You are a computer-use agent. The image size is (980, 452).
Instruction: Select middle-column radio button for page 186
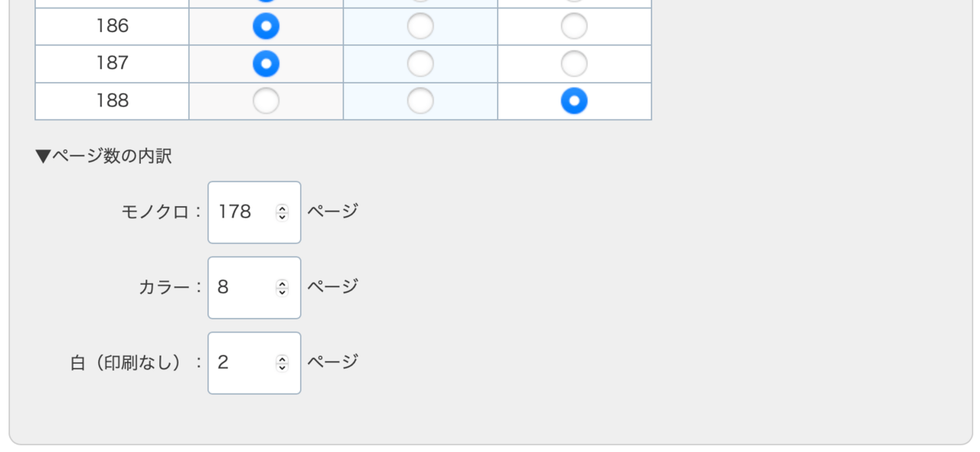click(420, 27)
